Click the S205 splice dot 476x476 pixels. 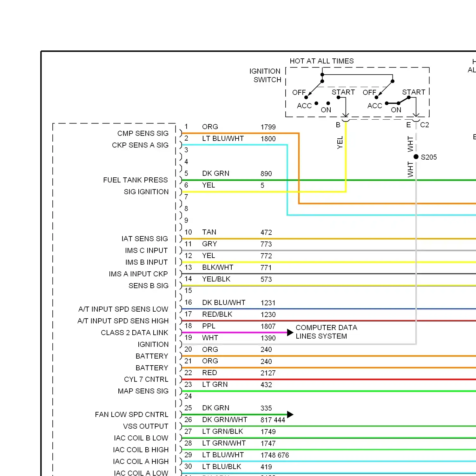pos(416,157)
